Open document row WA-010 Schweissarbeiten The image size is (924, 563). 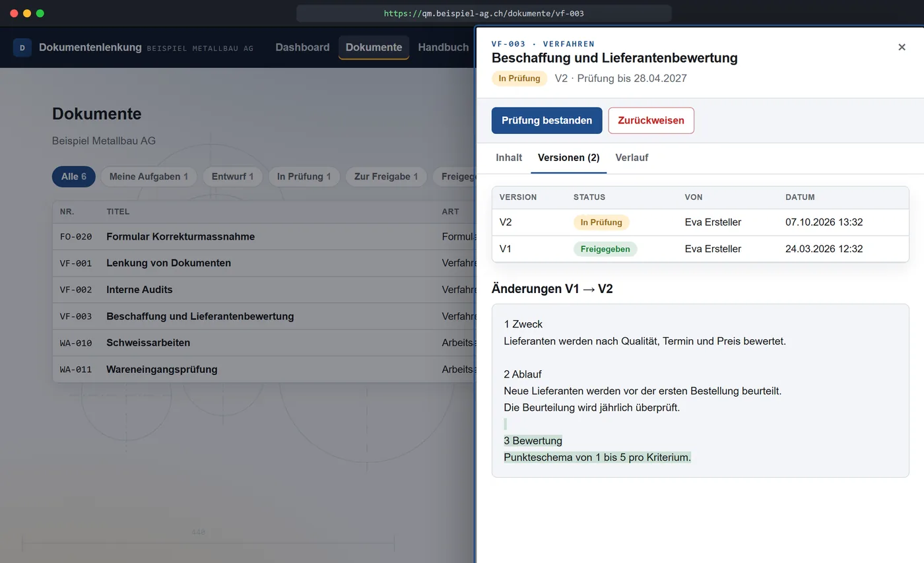click(x=263, y=343)
